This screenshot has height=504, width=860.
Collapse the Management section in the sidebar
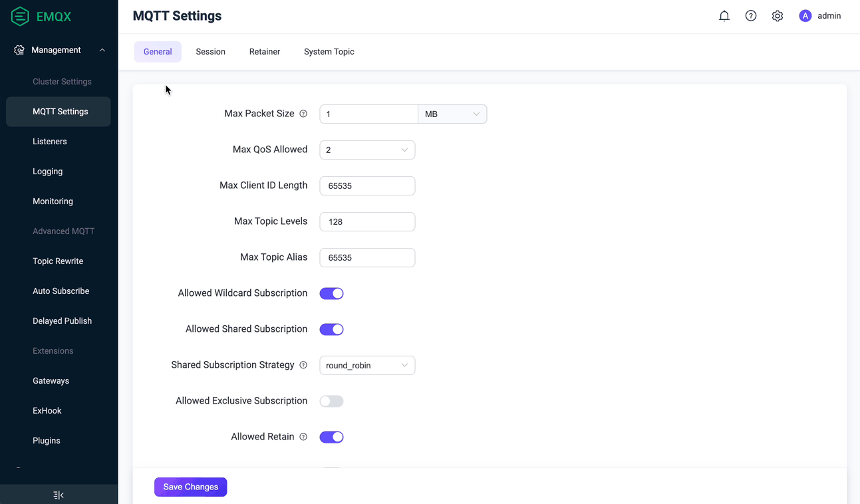click(101, 49)
